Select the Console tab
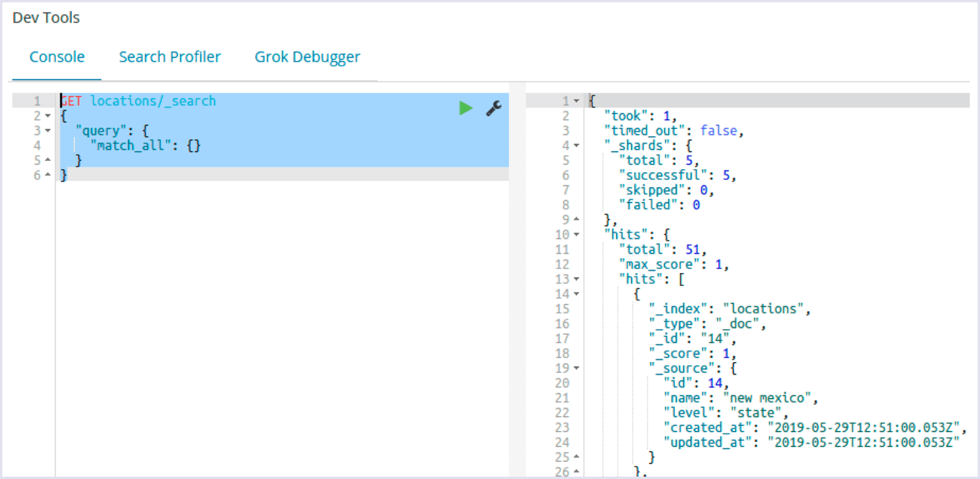Screen dimensions: 980x479 [x=57, y=57]
